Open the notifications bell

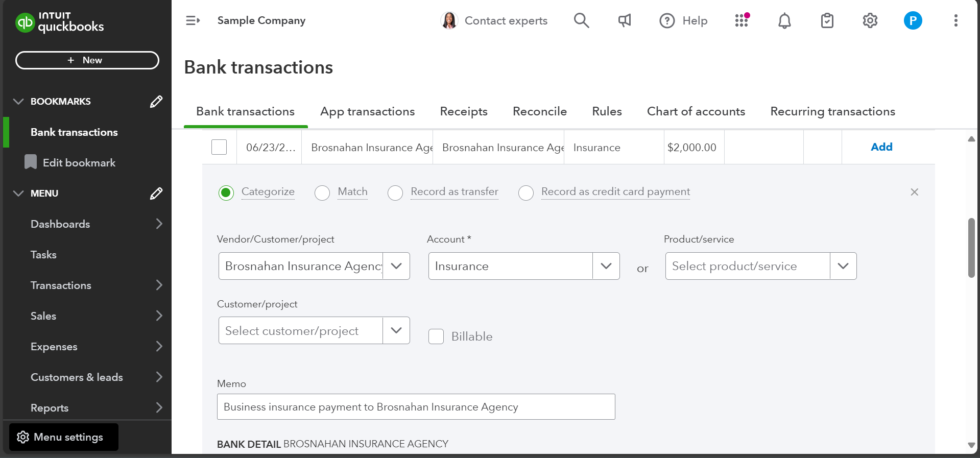tap(784, 20)
